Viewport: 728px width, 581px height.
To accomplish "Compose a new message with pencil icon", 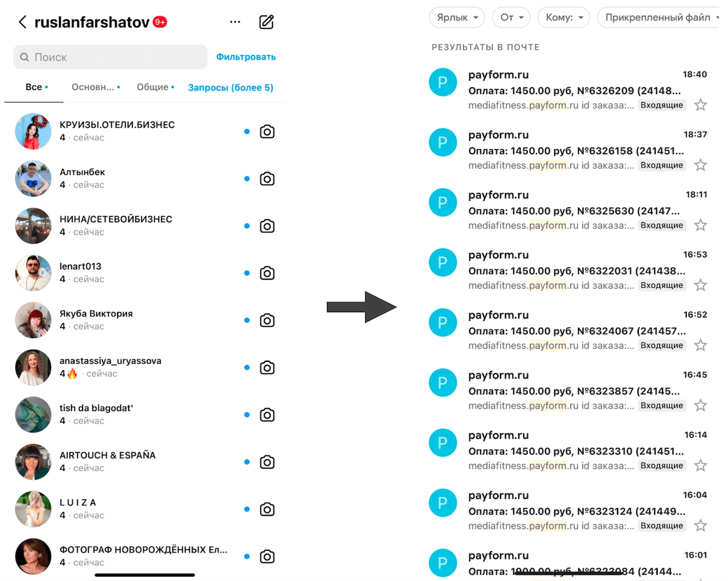I will click(266, 22).
